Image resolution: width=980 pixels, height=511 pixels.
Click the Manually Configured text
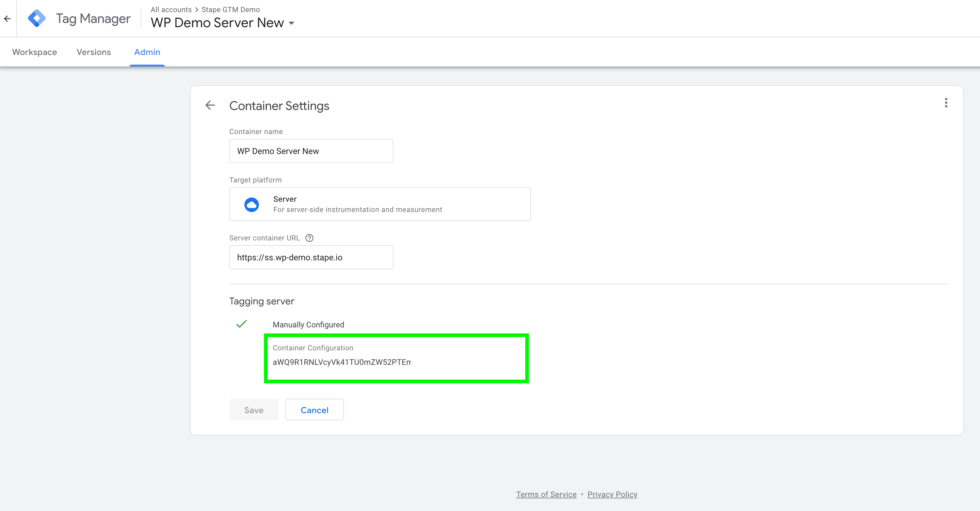308,325
